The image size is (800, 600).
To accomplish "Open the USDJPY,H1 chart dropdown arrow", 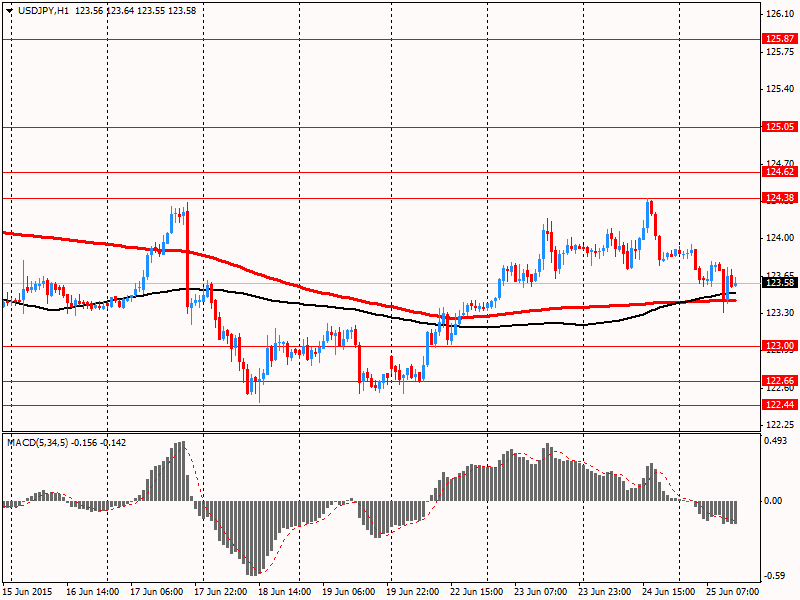I will [x=10, y=11].
